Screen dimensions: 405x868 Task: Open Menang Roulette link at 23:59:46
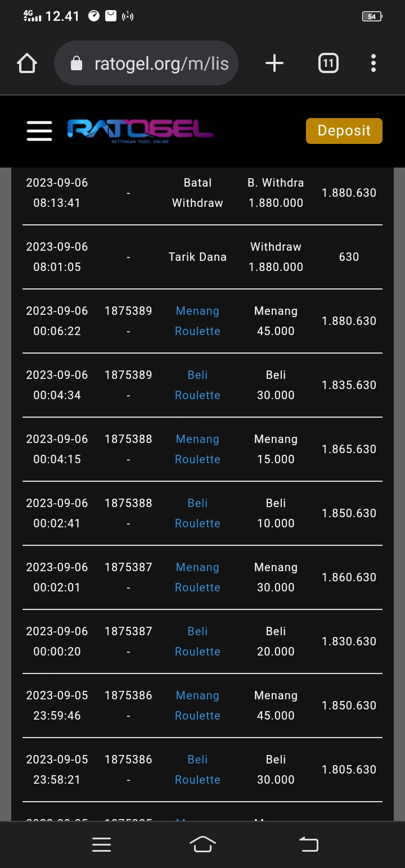coord(197,706)
